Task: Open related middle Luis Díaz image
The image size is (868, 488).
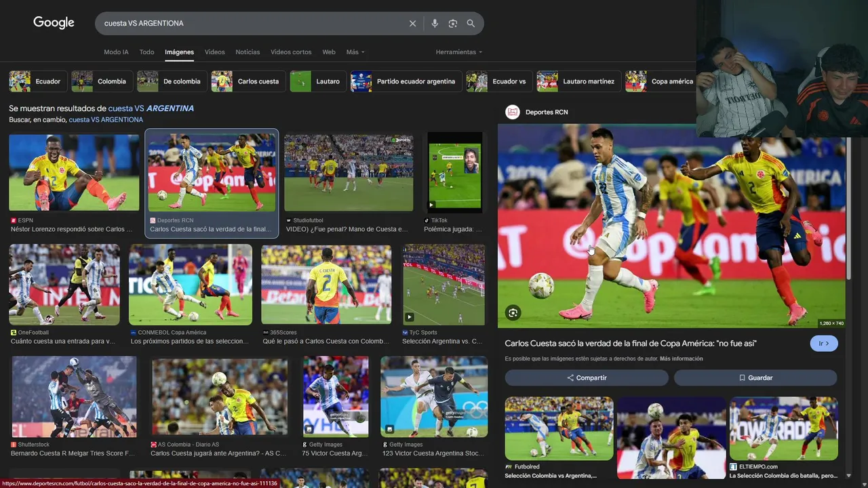Action: point(671,438)
